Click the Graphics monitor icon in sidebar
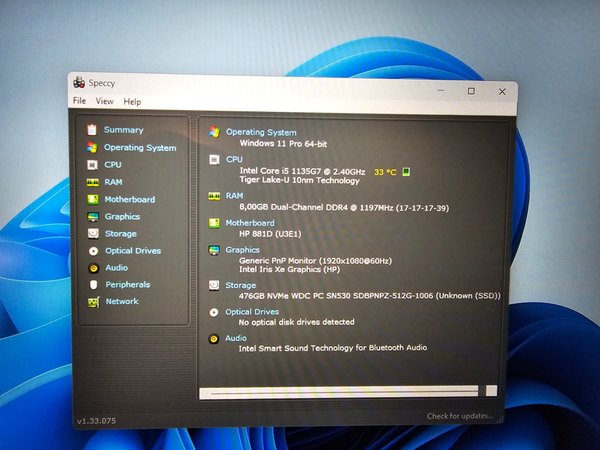Image resolution: width=600 pixels, height=450 pixels. click(x=93, y=217)
